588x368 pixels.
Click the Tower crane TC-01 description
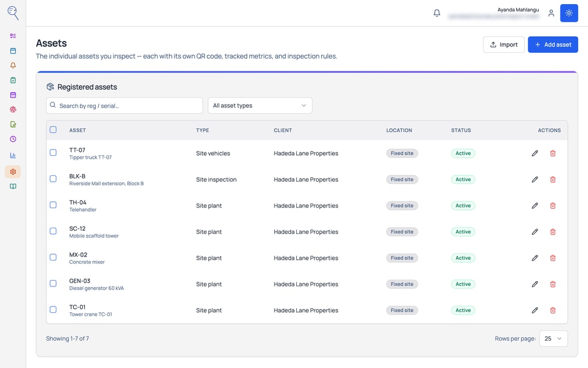[91, 315]
